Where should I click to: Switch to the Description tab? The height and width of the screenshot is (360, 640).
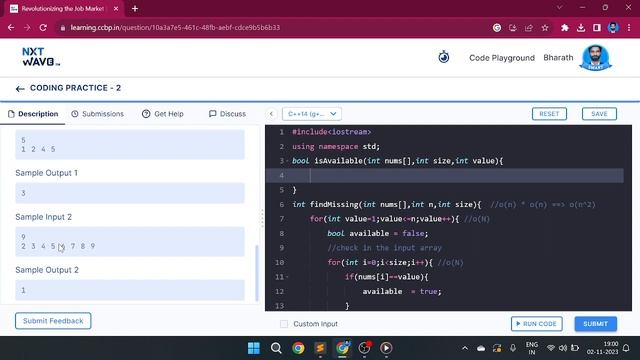[33, 114]
